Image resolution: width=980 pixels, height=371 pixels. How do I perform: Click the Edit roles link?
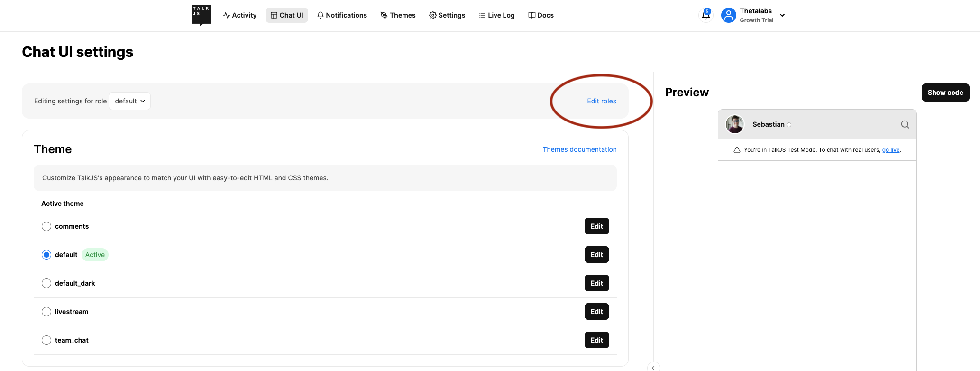point(602,101)
